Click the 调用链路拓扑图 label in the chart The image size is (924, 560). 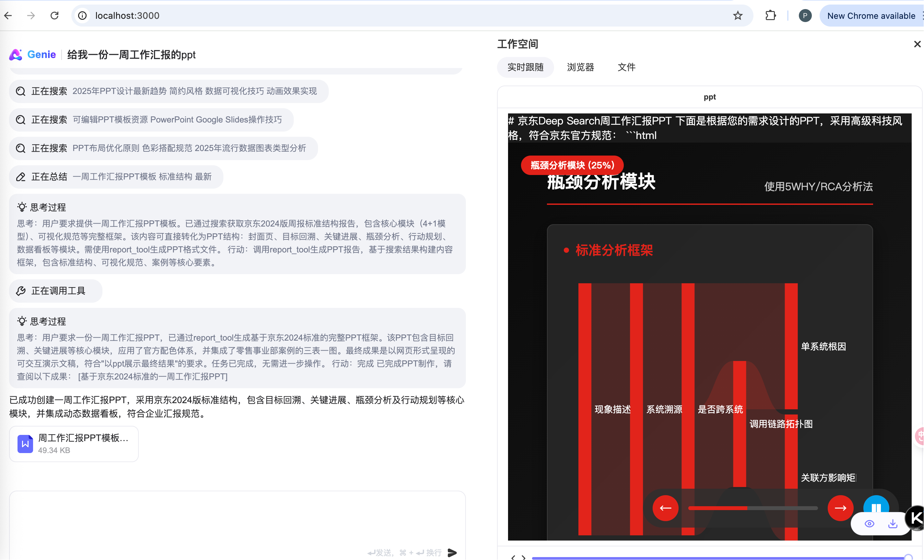point(781,424)
